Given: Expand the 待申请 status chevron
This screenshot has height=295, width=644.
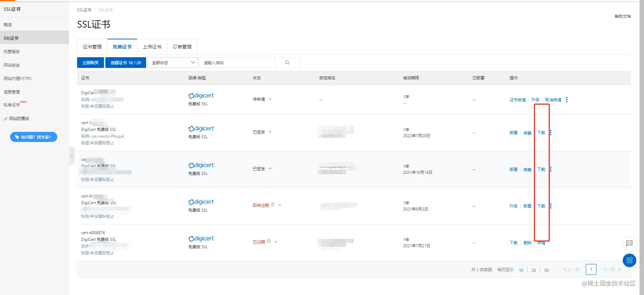Looking at the screenshot, I should [x=270, y=99].
